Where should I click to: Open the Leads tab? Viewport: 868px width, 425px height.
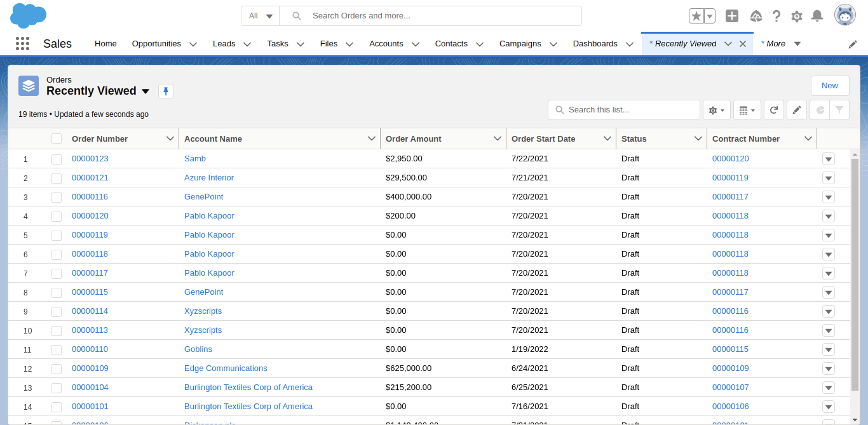pyautogui.click(x=224, y=44)
